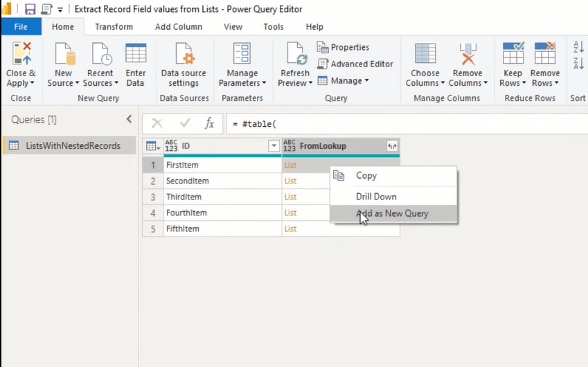Expand the Refresh Preview dropdown arrow
The height and width of the screenshot is (367, 588).
(x=310, y=83)
